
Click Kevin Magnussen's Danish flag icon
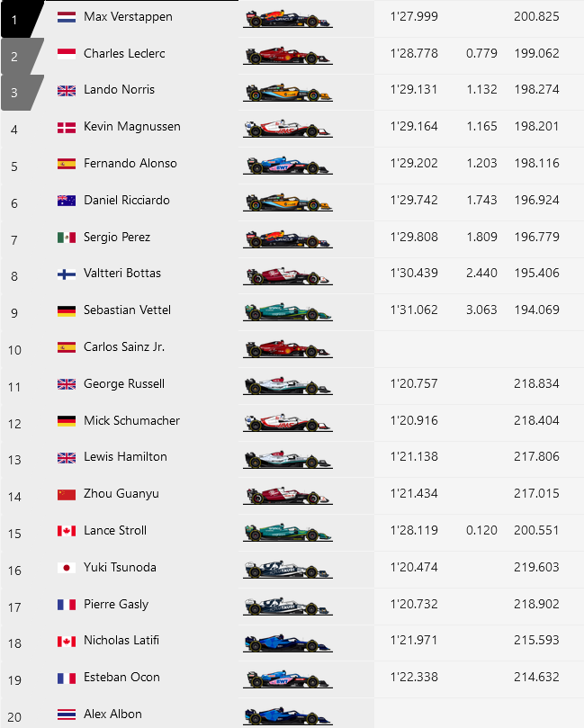pyautogui.click(x=66, y=127)
